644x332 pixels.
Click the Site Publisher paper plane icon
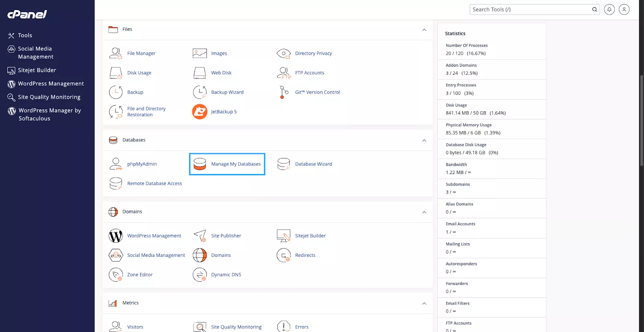pyautogui.click(x=200, y=236)
